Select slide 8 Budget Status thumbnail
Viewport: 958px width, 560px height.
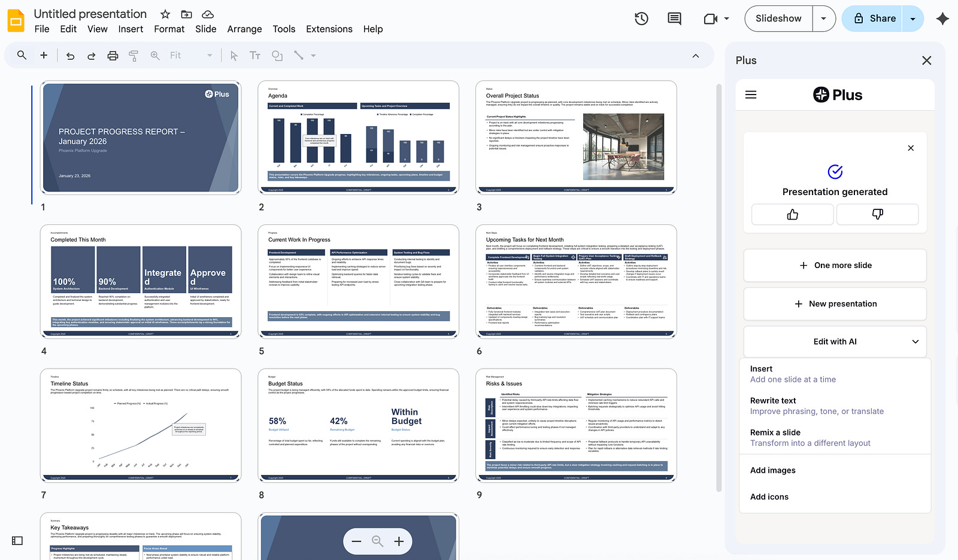point(359,425)
